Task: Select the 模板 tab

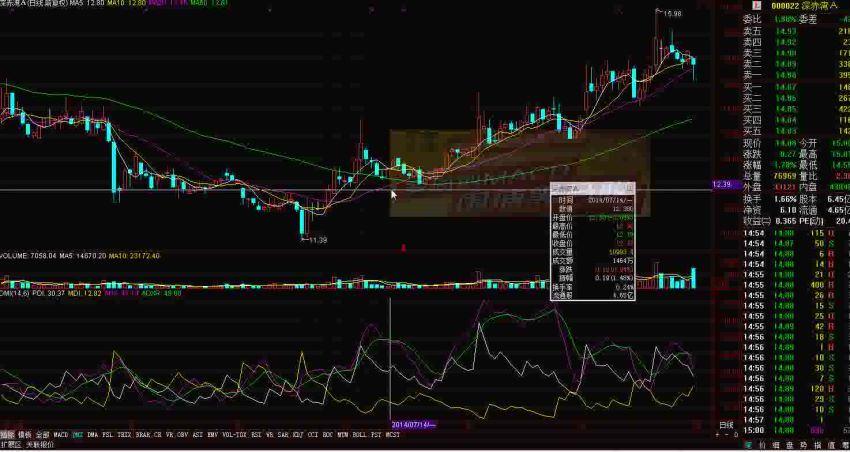Action: pyautogui.click(x=25, y=435)
